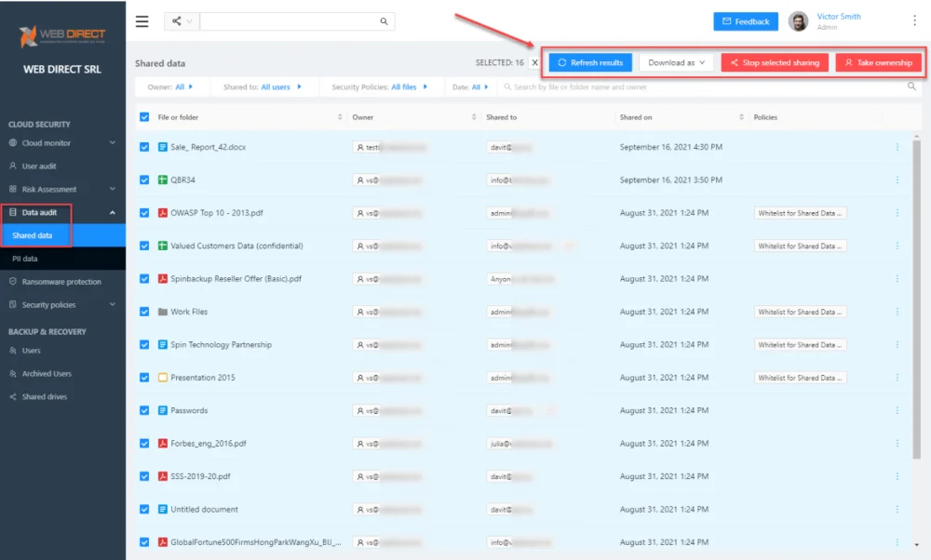Sort by Shared on column arrows
931x560 pixels.
coord(741,117)
